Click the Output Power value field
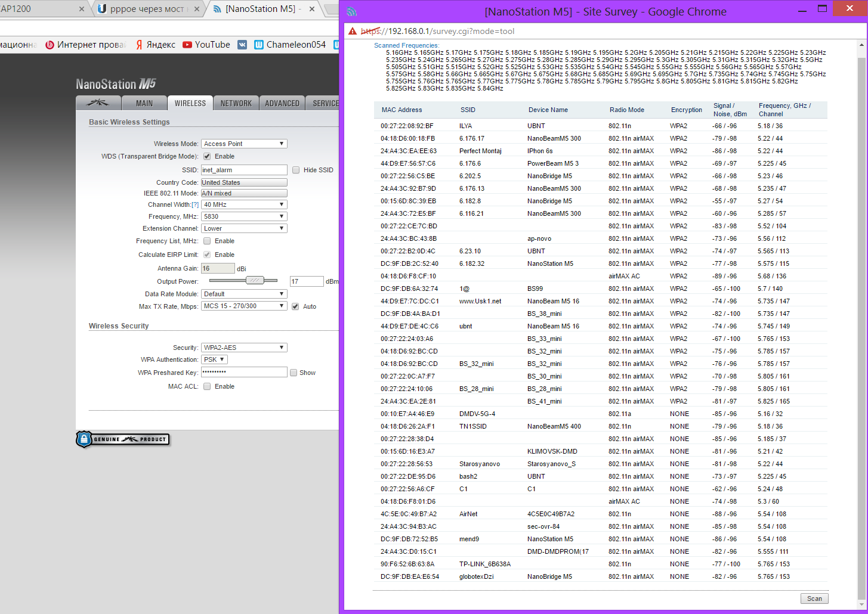Image resolution: width=868 pixels, height=614 pixels. click(307, 281)
